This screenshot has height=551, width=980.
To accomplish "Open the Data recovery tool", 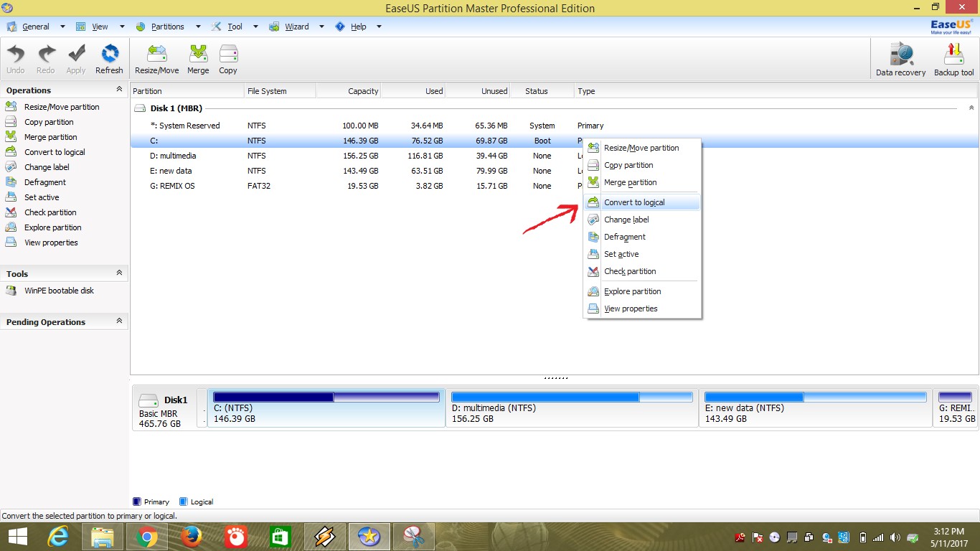I will 901,60.
